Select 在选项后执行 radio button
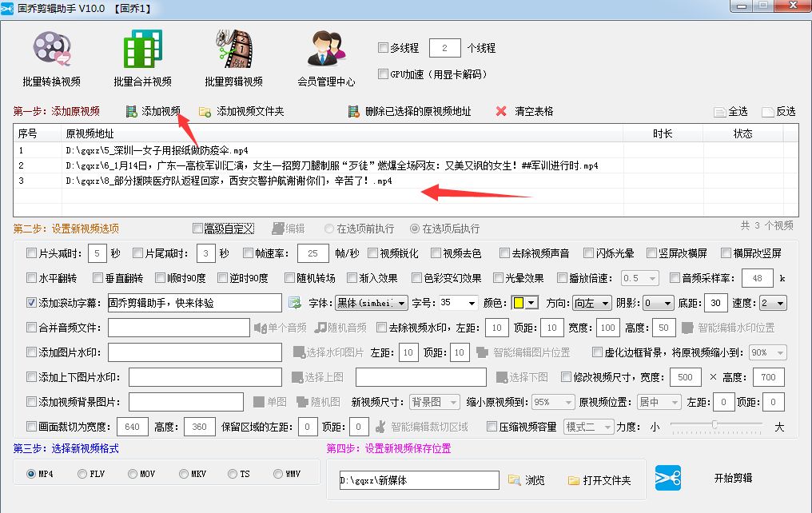This screenshot has width=812, height=513. tap(415, 229)
